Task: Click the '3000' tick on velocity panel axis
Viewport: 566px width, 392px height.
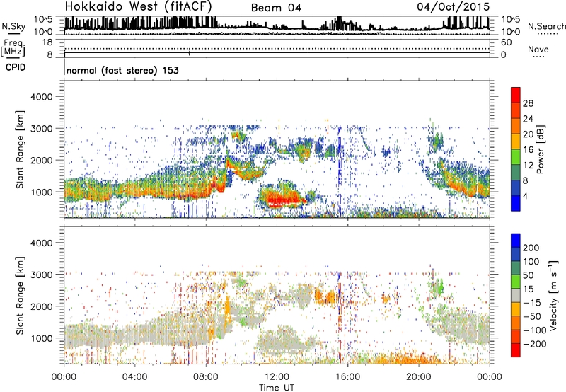Action: tap(41, 275)
